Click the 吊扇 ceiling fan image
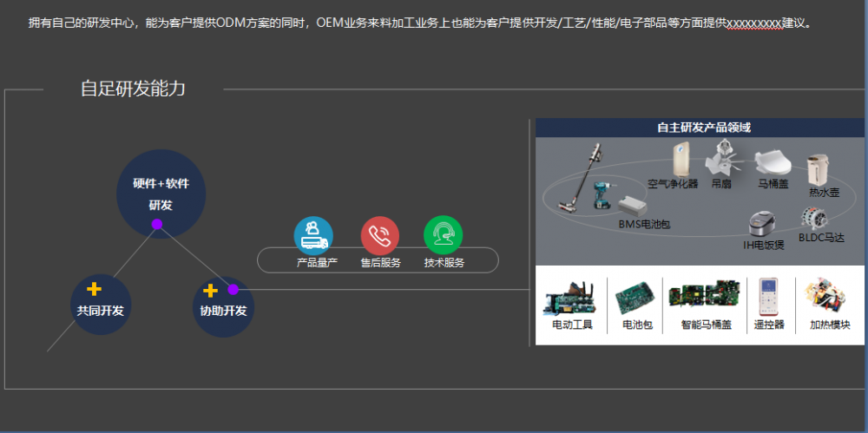Image resolution: width=868 pixels, height=433 pixels. coord(721,161)
